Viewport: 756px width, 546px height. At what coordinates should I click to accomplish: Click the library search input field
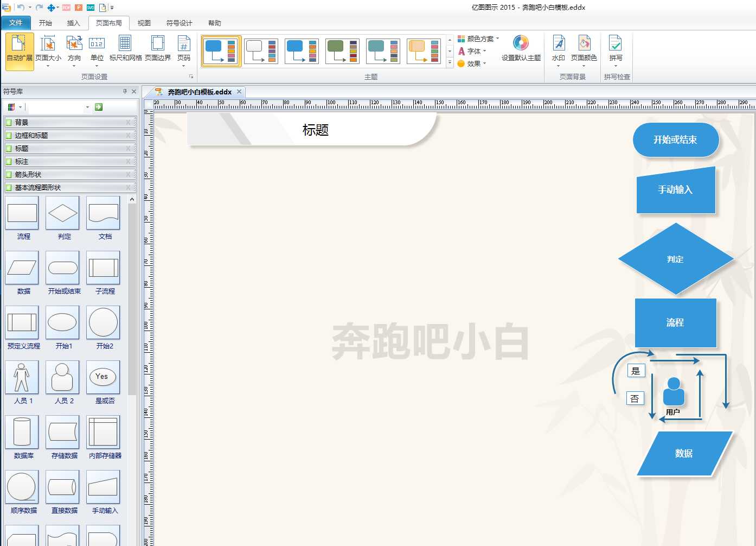56,107
